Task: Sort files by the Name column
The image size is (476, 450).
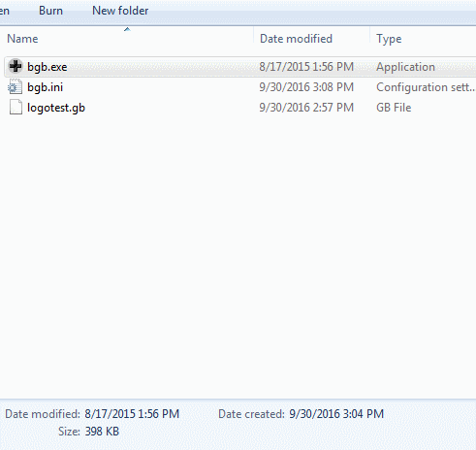Action: coord(22,39)
